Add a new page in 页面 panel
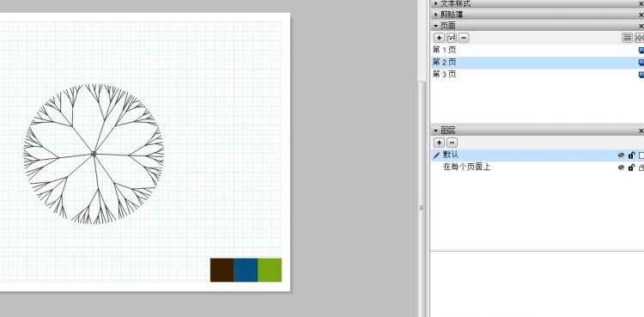The height and width of the screenshot is (317, 644). click(439, 38)
